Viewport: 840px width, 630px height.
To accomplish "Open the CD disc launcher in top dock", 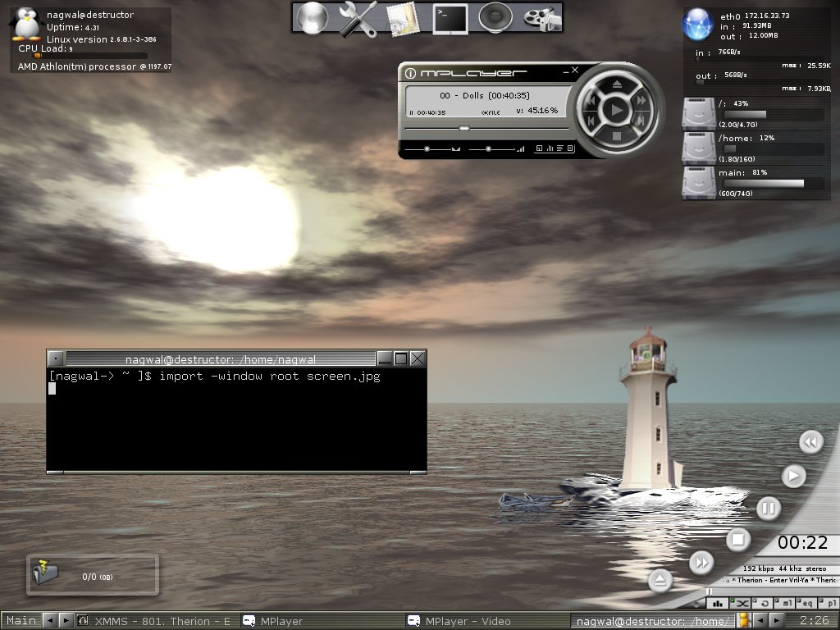I will tap(313, 18).
